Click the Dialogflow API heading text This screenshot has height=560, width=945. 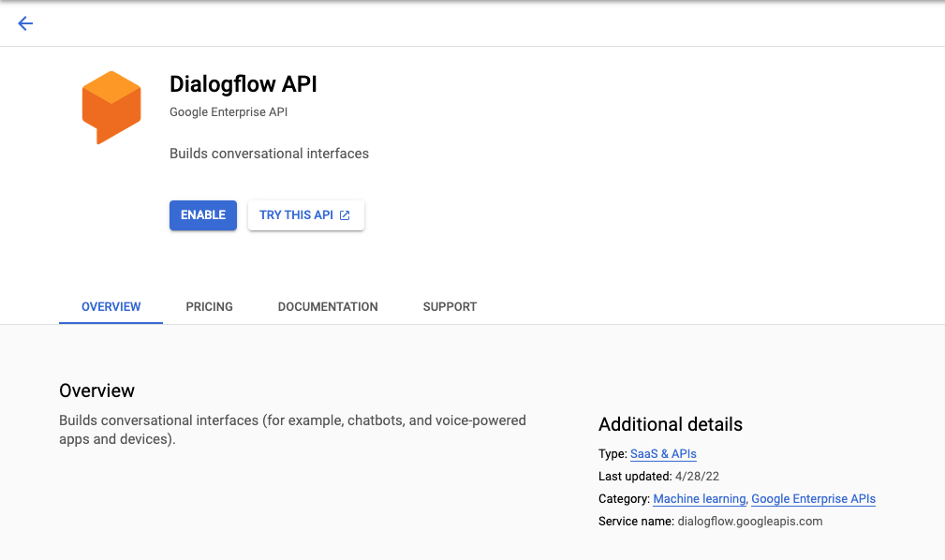(243, 84)
